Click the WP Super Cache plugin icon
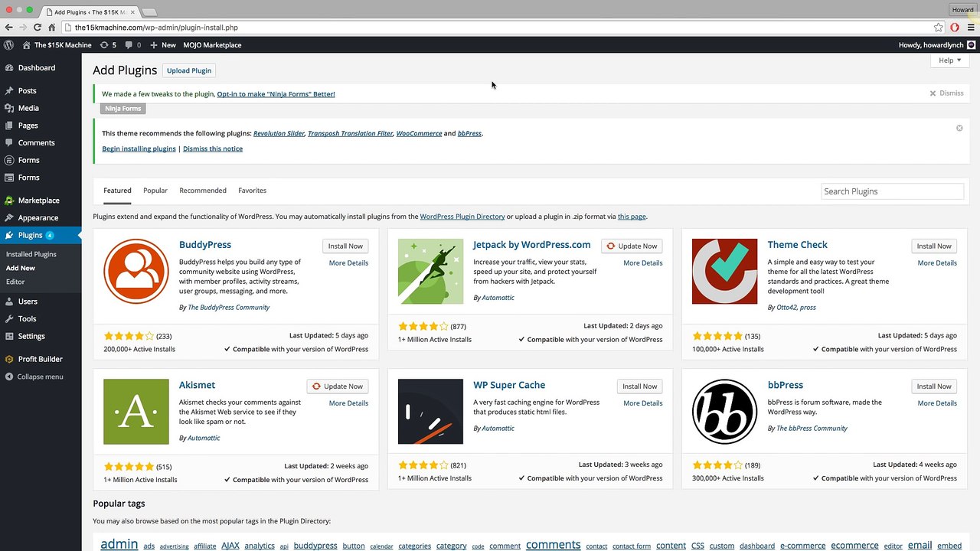This screenshot has height=551, width=980. tap(430, 412)
